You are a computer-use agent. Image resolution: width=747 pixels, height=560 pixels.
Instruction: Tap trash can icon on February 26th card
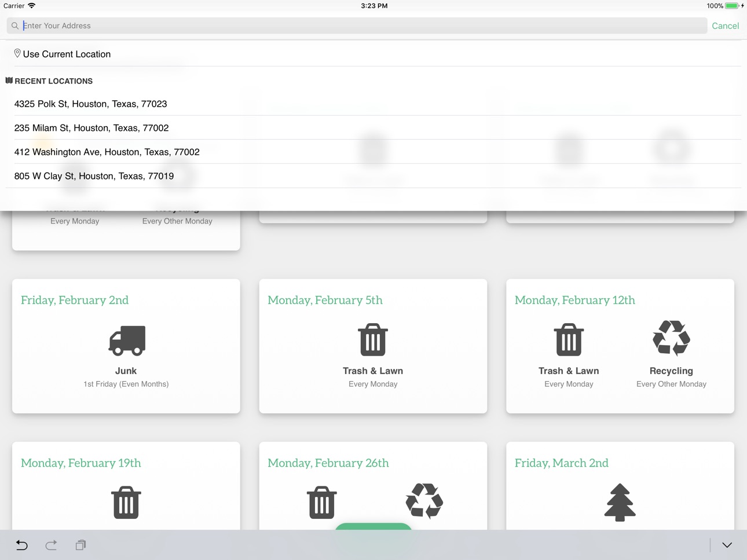pos(321,502)
